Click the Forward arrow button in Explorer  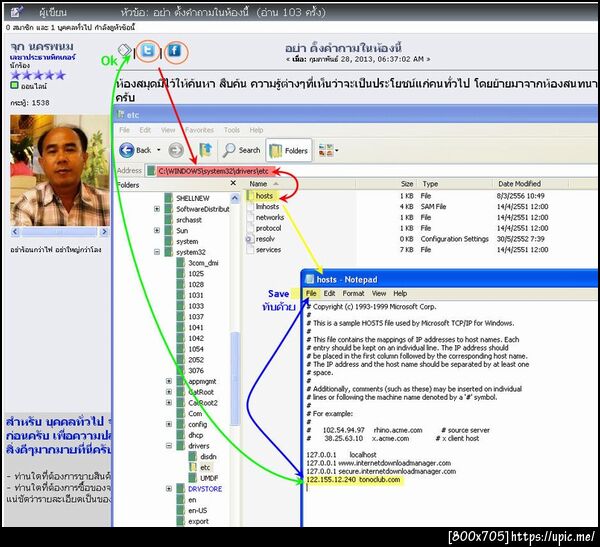(x=176, y=150)
